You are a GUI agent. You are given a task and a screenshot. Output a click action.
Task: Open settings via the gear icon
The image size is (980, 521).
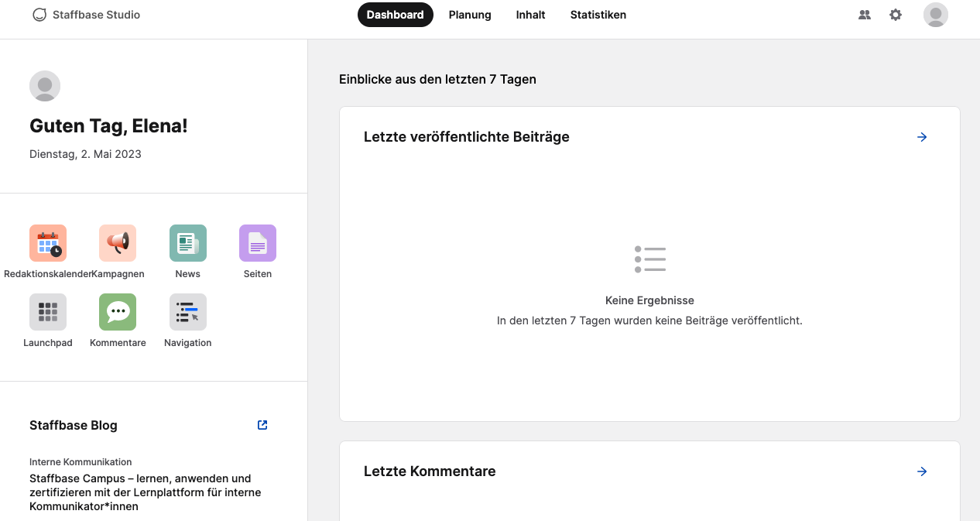(896, 15)
